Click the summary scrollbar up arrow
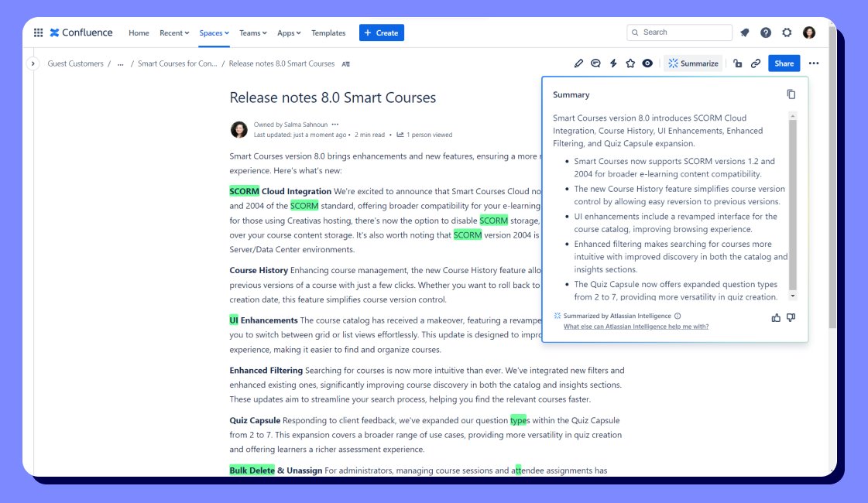Viewport: 868px width, 503px height. pyautogui.click(x=793, y=115)
